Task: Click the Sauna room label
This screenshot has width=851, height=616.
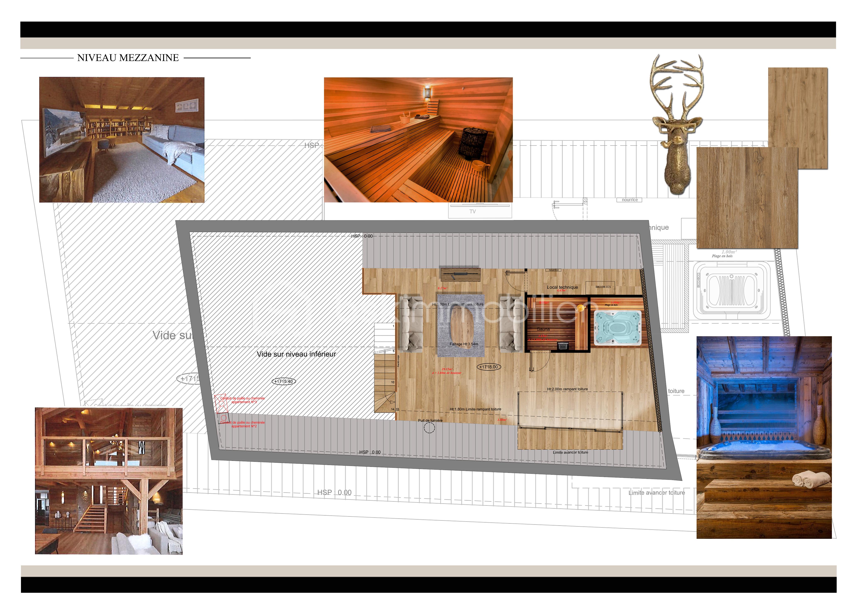Action: (x=543, y=329)
